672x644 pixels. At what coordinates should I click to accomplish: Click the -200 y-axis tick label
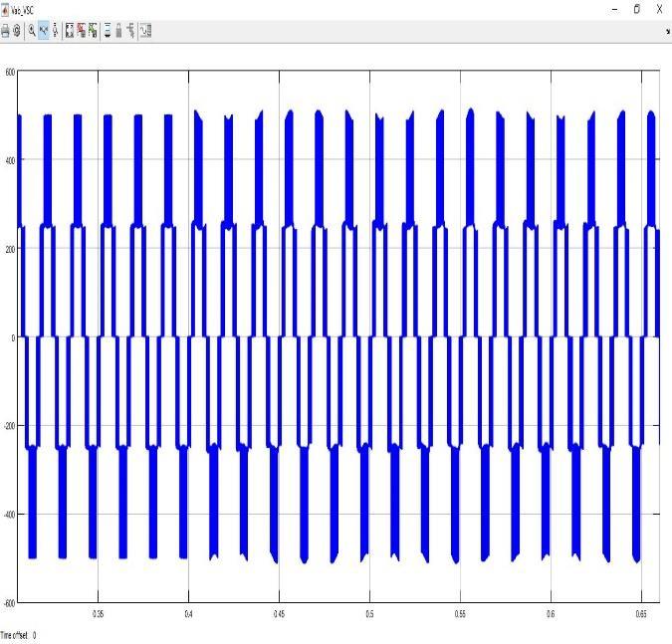click(9, 426)
